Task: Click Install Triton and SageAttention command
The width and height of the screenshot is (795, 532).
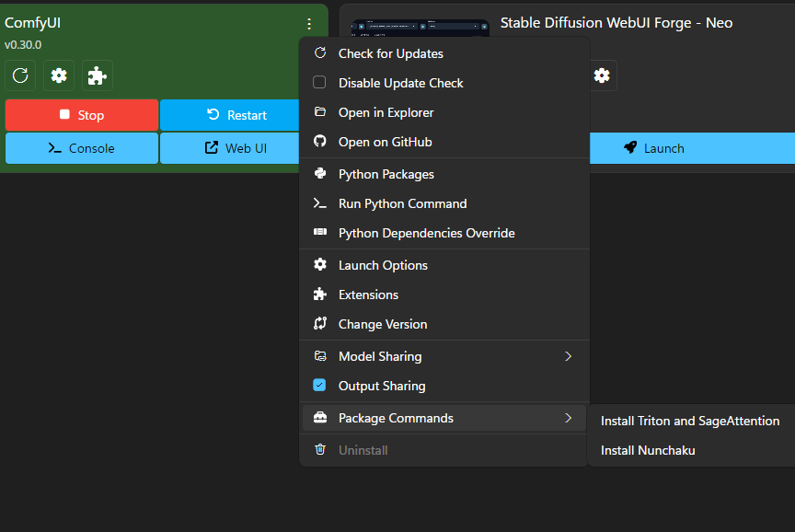Action: tap(690, 421)
